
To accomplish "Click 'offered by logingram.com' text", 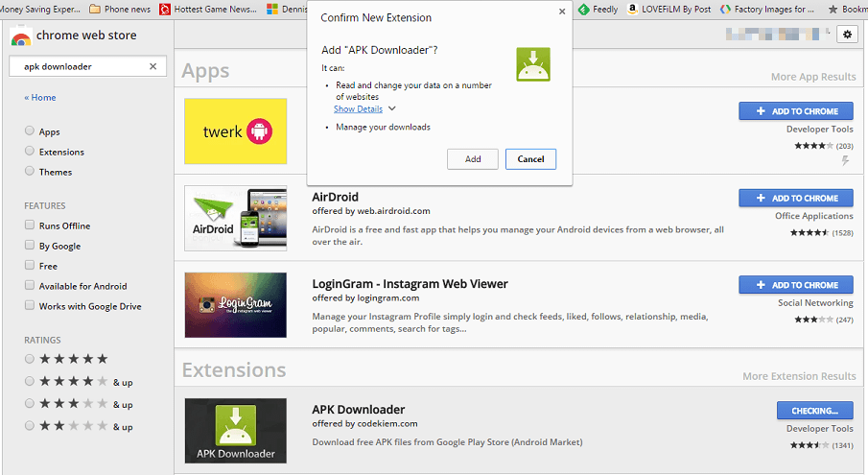I will pos(365,297).
